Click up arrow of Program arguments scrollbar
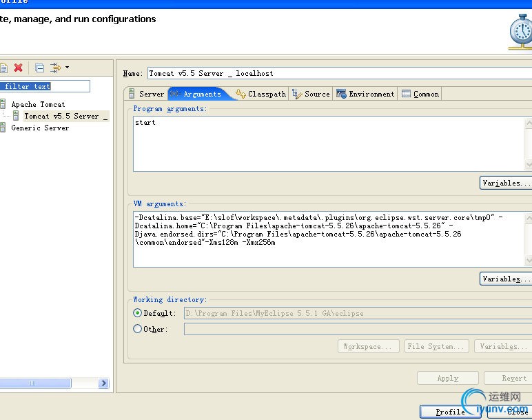The height and width of the screenshot is (420, 532). (x=529, y=123)
